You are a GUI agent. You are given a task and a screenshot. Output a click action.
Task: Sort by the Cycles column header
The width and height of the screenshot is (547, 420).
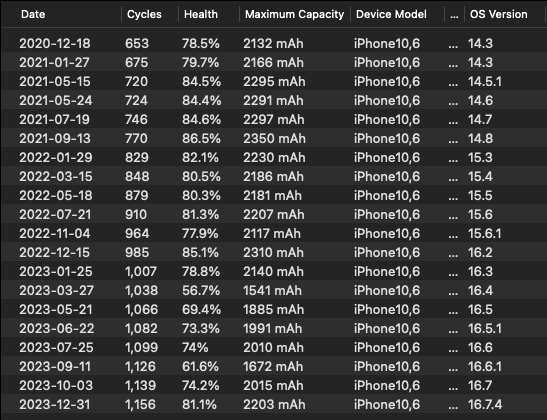144,14
